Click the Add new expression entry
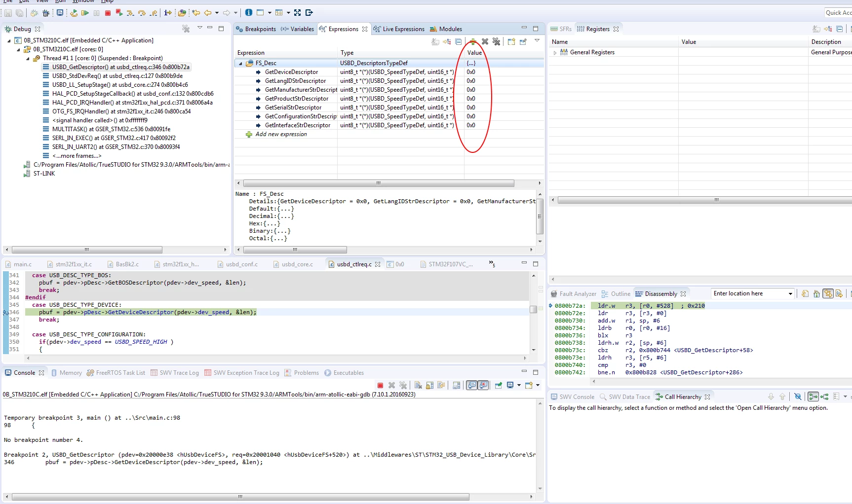The image size is (852, 504). pos(281,134)
